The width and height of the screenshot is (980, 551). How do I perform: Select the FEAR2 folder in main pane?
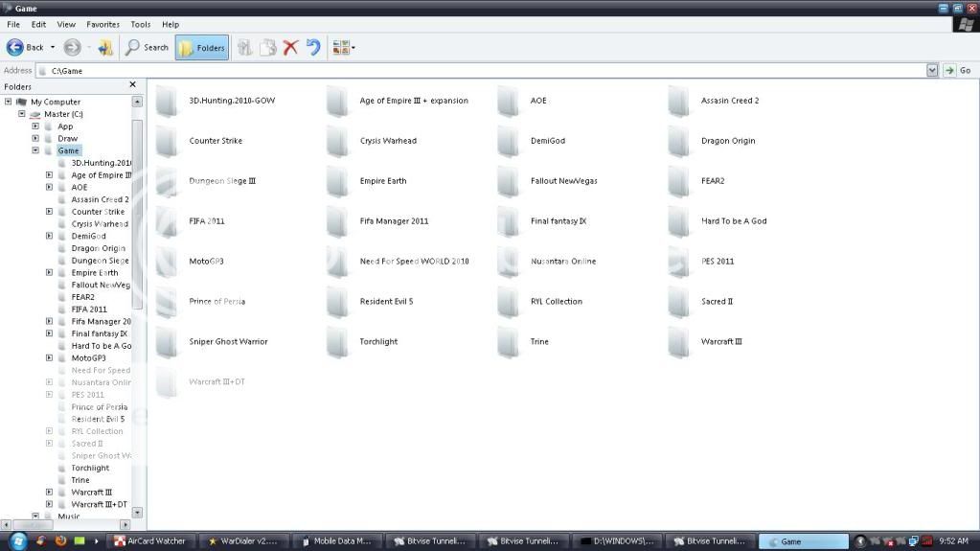(696, 181)
